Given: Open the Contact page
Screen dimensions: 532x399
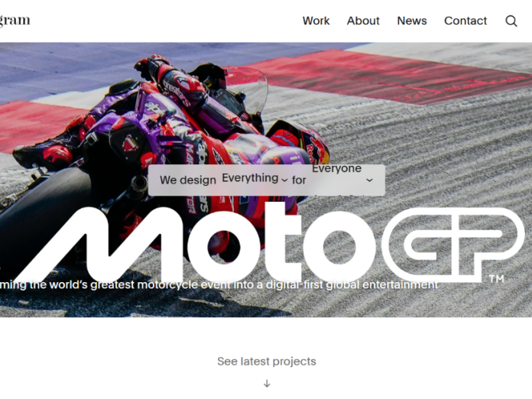Looking at the screenshot, I should pos(465,21).
